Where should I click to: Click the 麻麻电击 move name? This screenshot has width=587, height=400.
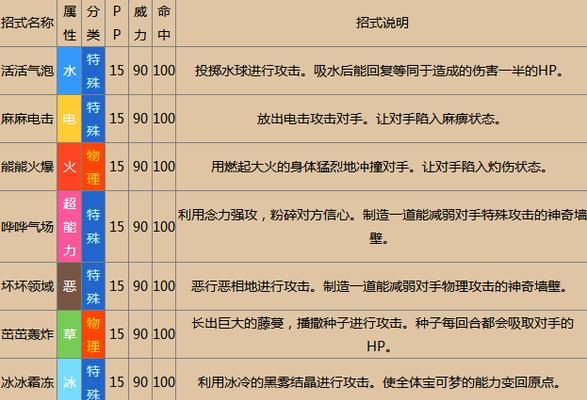(x=28, y=118)
